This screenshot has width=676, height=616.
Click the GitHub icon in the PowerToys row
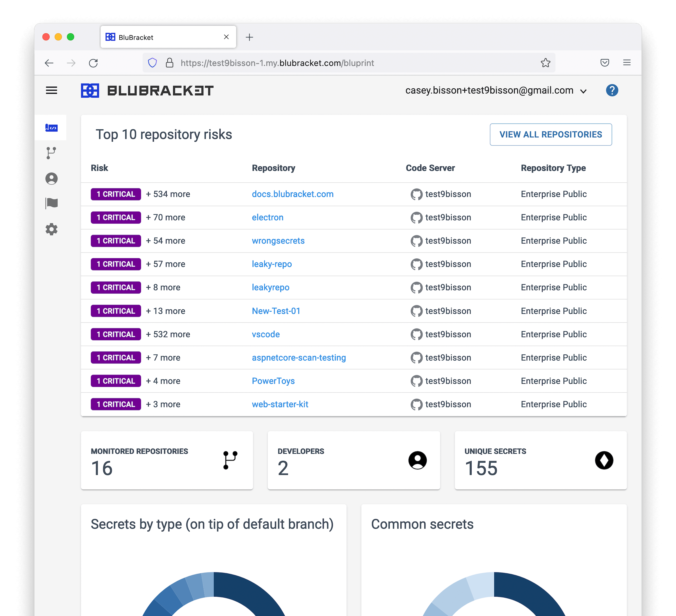416,381
